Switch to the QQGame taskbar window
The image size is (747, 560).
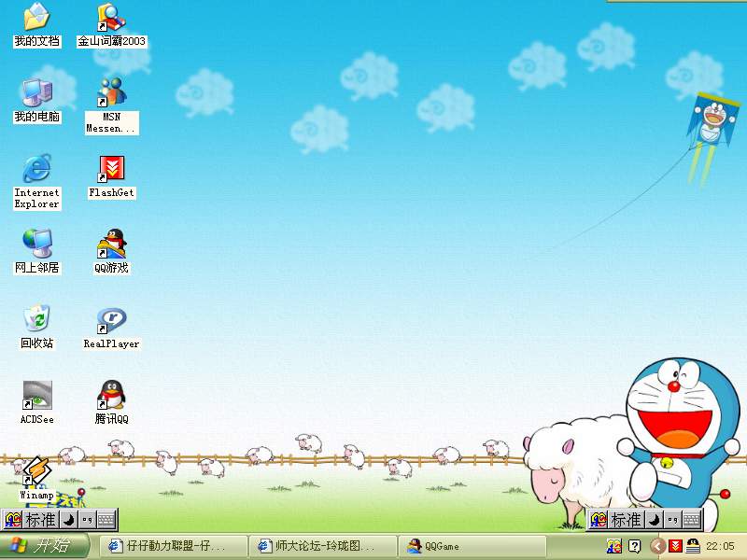471,546
